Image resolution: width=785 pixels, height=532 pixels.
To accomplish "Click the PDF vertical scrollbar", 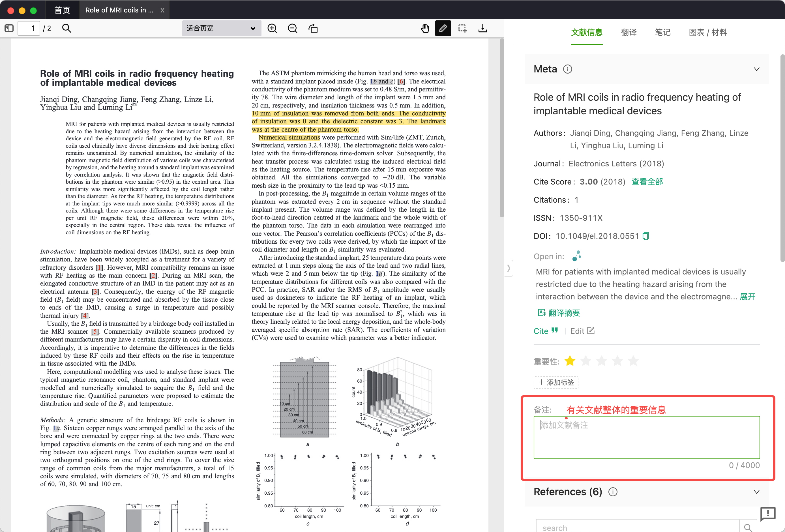I will pyautogui.click(x=502, y=128).
